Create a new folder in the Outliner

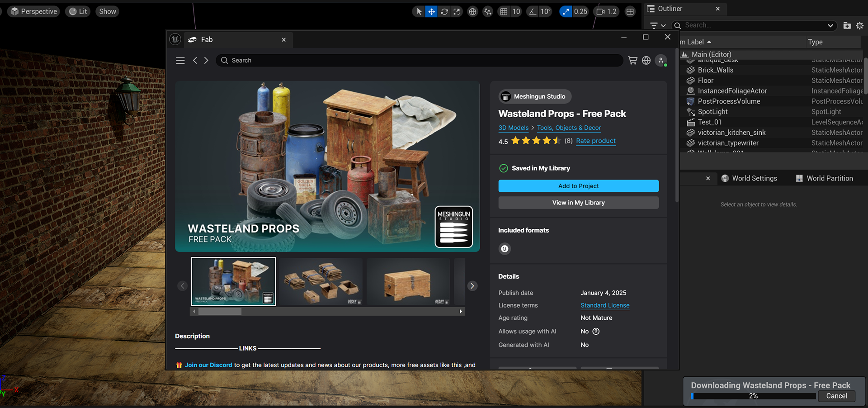click(847, 25)
